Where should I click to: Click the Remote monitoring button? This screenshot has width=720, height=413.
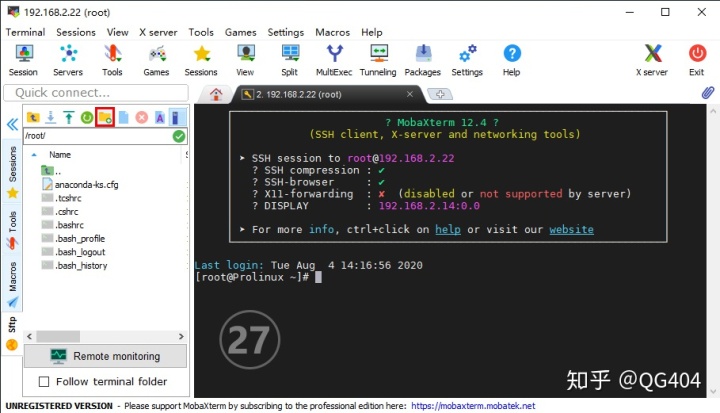click(106, 356)
